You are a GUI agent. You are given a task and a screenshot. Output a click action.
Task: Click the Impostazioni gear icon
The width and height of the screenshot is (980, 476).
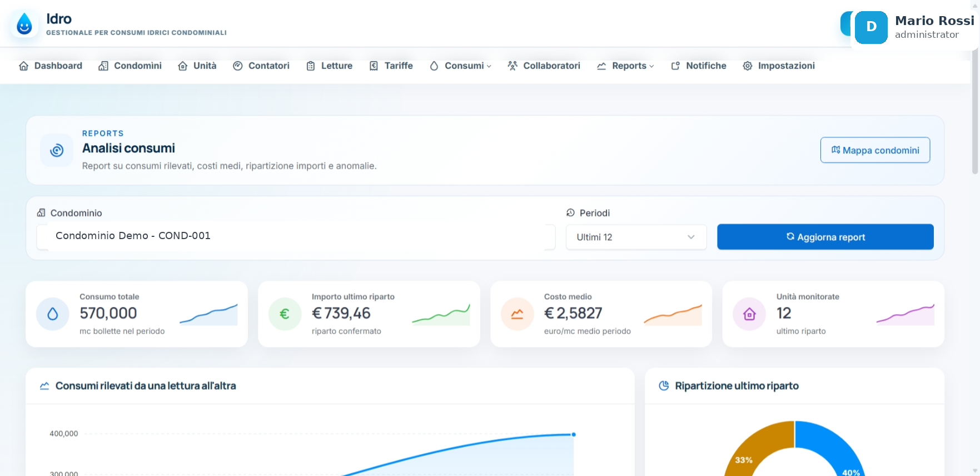pos(748,66)
